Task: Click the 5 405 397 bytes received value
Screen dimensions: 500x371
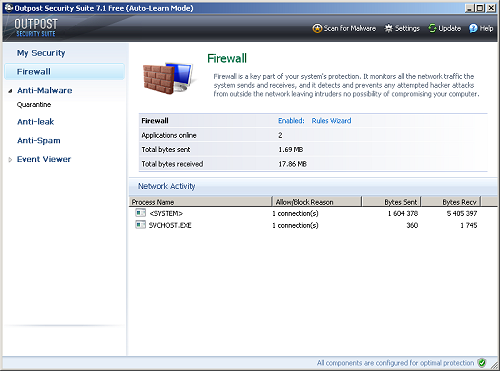Action: pyautogui.click(x=462, y=213)
